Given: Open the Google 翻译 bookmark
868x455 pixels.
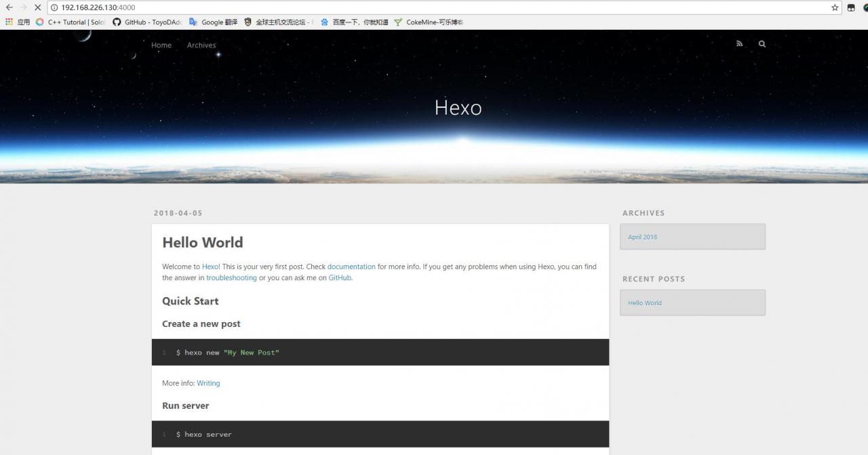Looking at the screenshot, I should [213, 22].
